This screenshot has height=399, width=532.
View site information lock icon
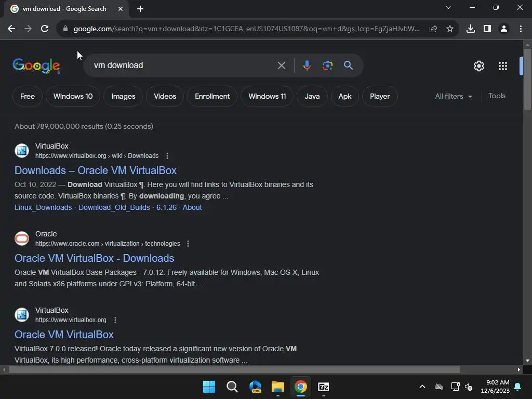(65, 29)
